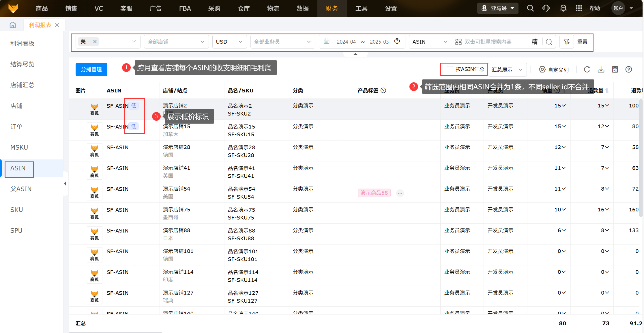This screenshot has height=333, width=644.
Task: Expand the 全部店铺 store dropdown
Action: [x=176, y=42]
